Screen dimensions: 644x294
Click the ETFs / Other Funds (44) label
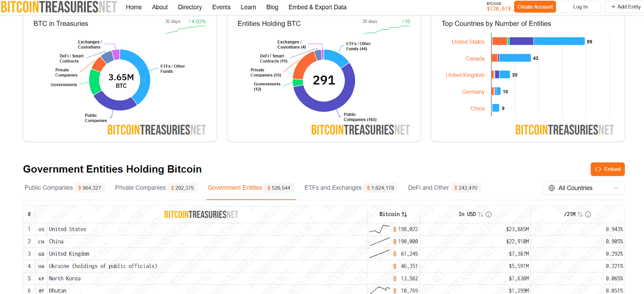coord(358,46)
